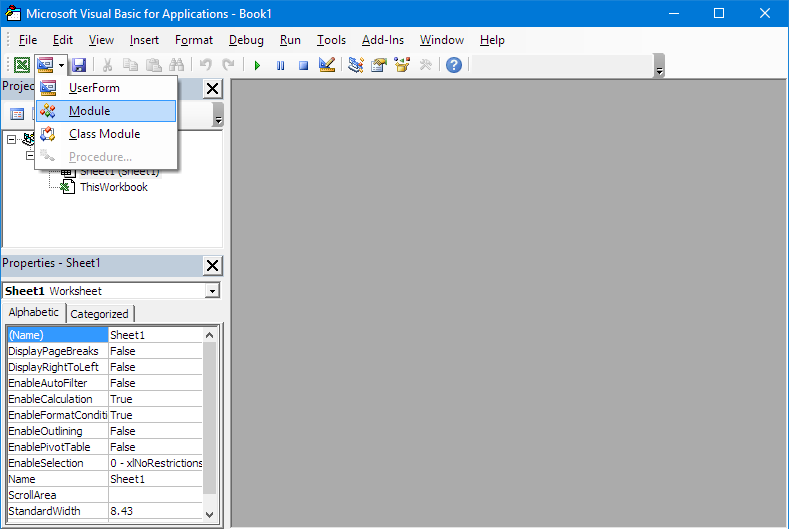Edit the (Name) value Sheet1
The height and width of the screenshot is (529, 789).
[x=155, y=335]
